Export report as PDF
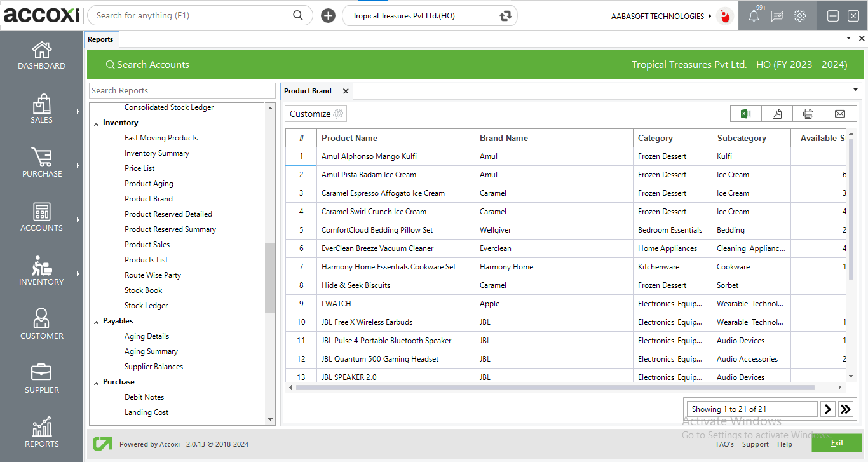The width and height of the screenshot is (868, 462). point(777,114)
